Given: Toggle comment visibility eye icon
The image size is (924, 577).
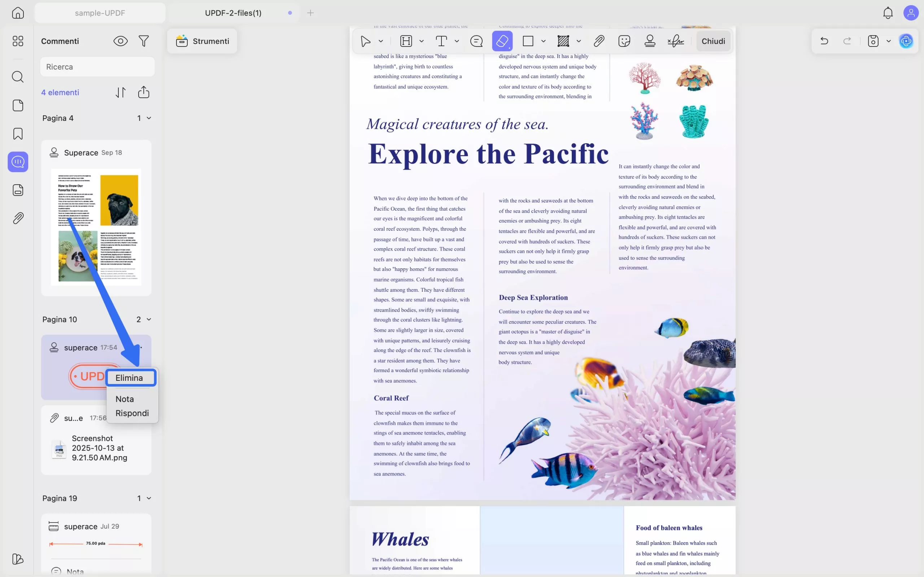Looking at the screenshot, I should [x=121, y=41].
